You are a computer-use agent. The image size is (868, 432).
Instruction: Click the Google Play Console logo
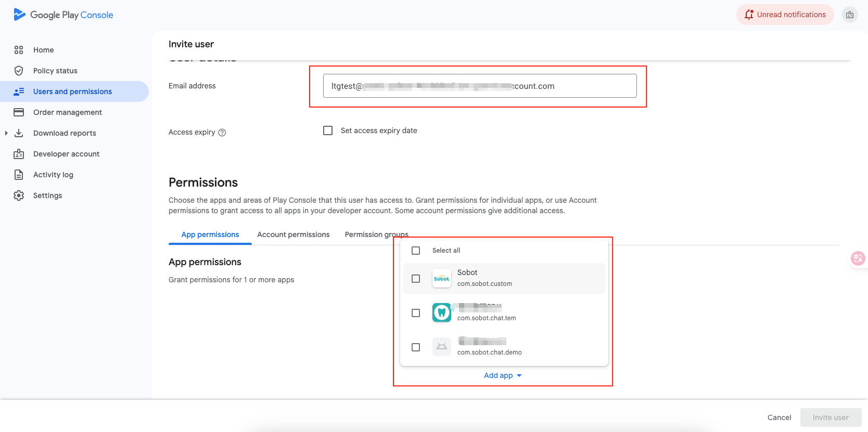[x=63, y=15]
